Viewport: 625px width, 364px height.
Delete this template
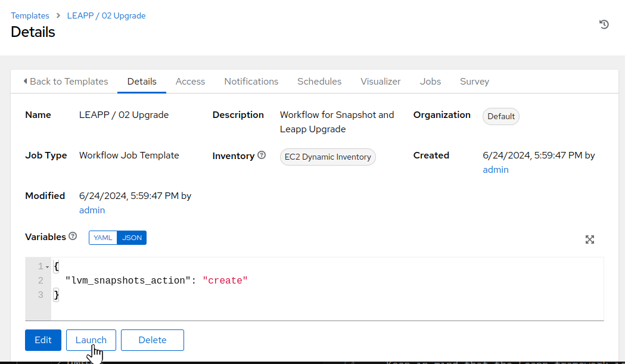coord(153,340)
